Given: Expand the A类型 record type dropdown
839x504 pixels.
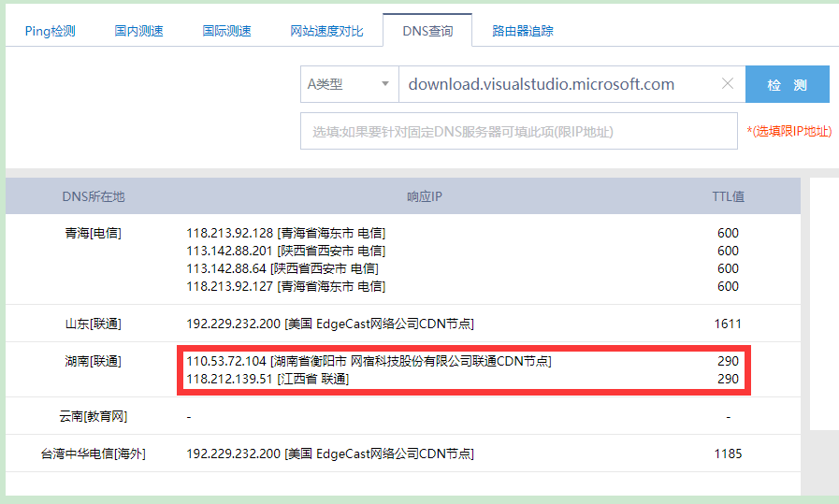Looking at the screenshot, I should pos(350,84).
